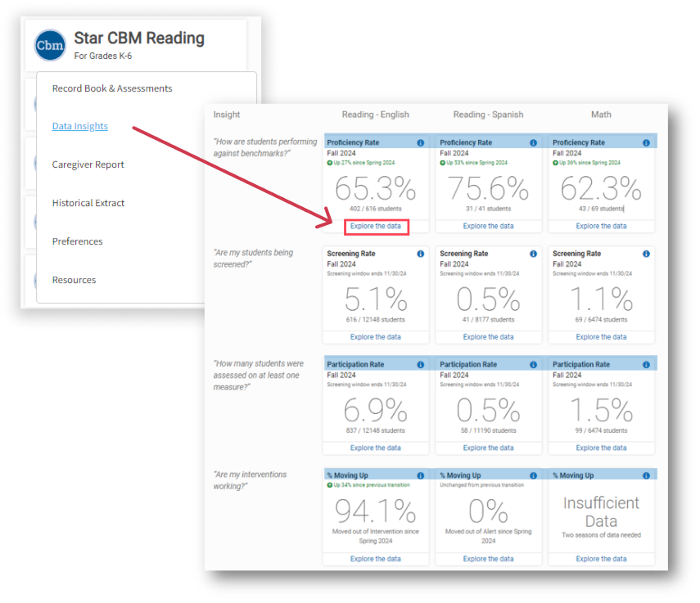Viewport: 700px width, 603px height.
Task: Click info icon on Math Screening Rate
Action: pos(646,254)
